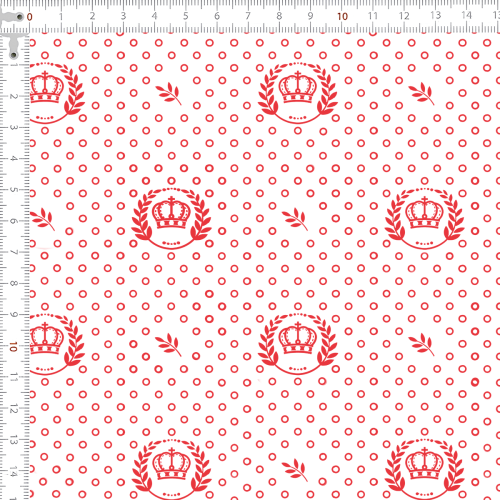This screenshot has width=500, height=500.
Task: Select the 14 mark on the top ruler
Action: [x=466, y=15]
